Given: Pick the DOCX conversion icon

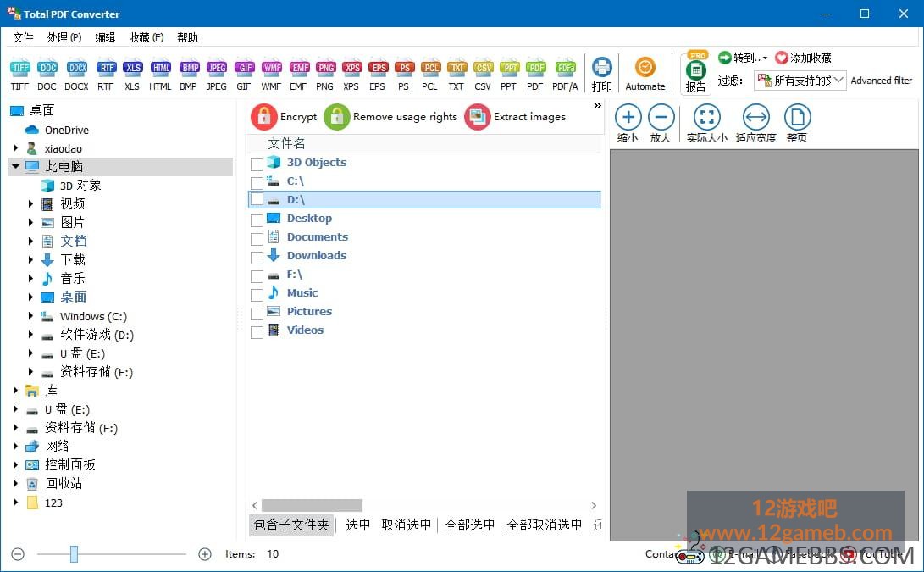Looking at the screenshot, I should (76, 75).
